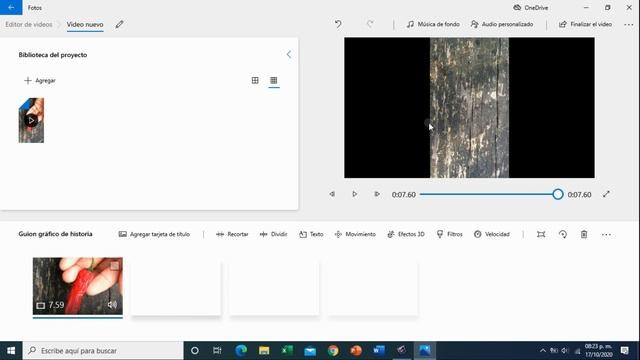Screen dimensions: 640x360
Task: Click the taskbar date and time
Action: [x=599, y=351]
